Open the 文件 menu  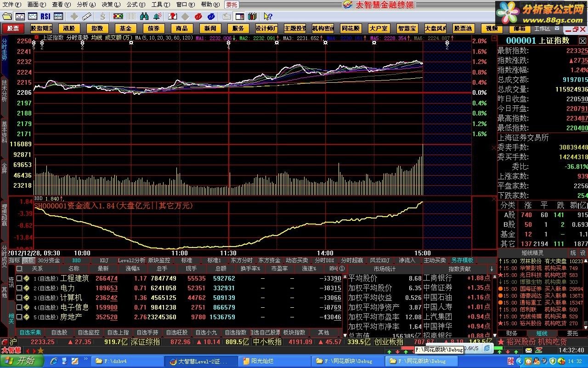coord(11,5)
